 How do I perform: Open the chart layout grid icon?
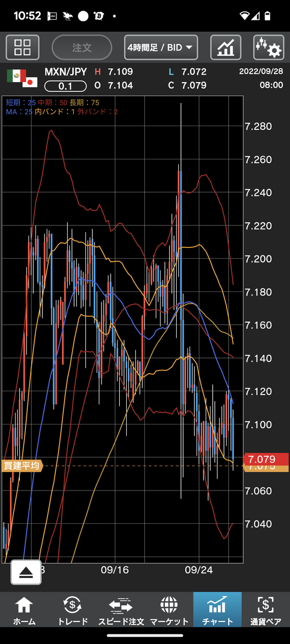[23, 47]
